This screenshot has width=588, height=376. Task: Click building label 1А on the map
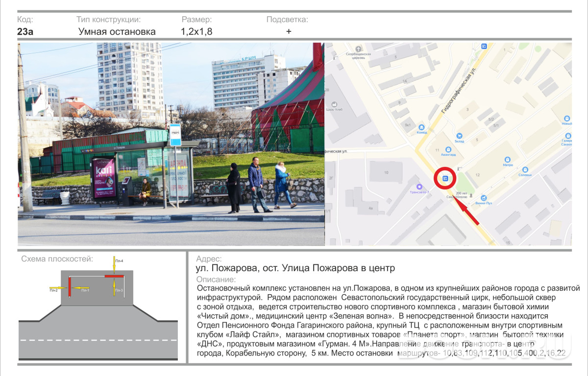405,80
